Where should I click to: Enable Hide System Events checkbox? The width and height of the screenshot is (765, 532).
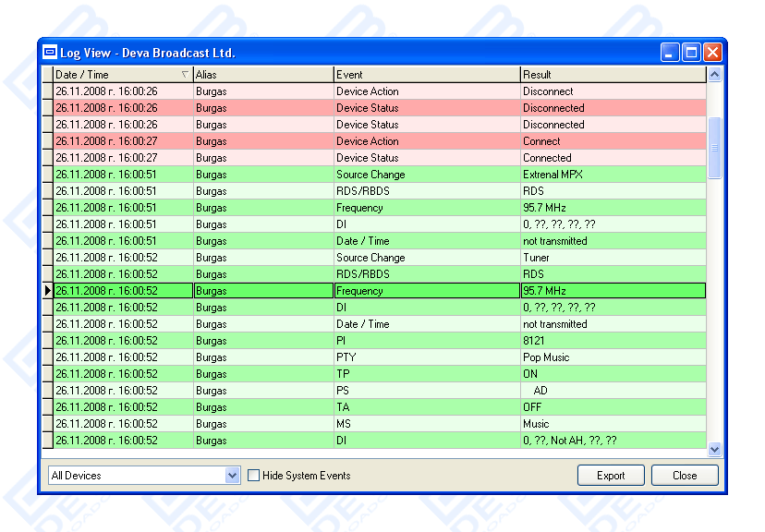point(254,476)
